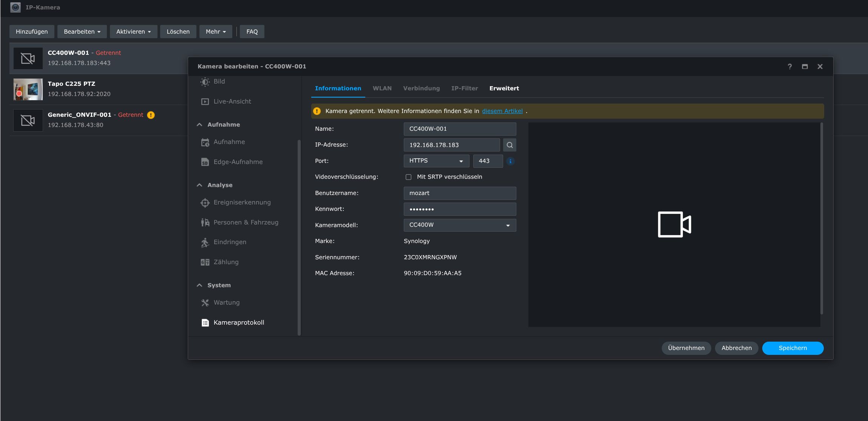Open the Edge-Aufnahme settings
This screenshot has height=421, width=868.
tap(238, 162)
